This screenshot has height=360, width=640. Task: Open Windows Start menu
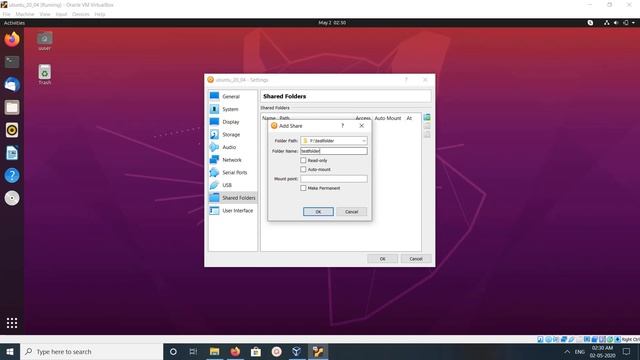click(10, 351)
